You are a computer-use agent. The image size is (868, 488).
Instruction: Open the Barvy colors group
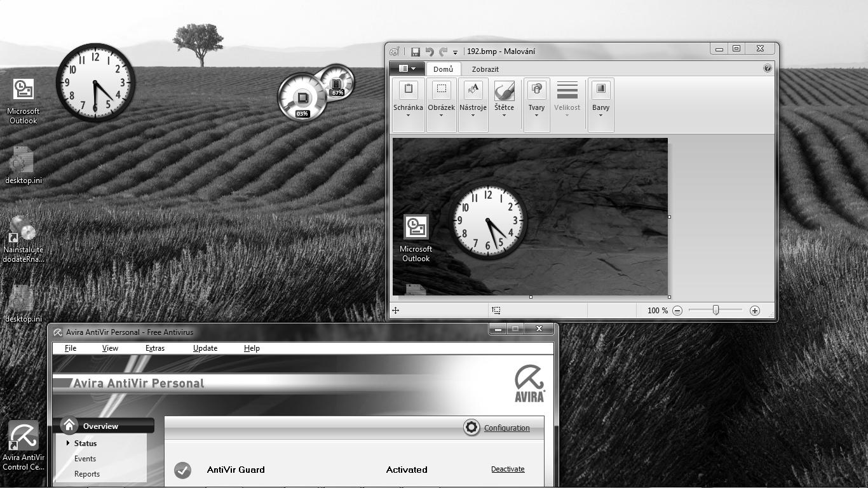tap(601, 105)
